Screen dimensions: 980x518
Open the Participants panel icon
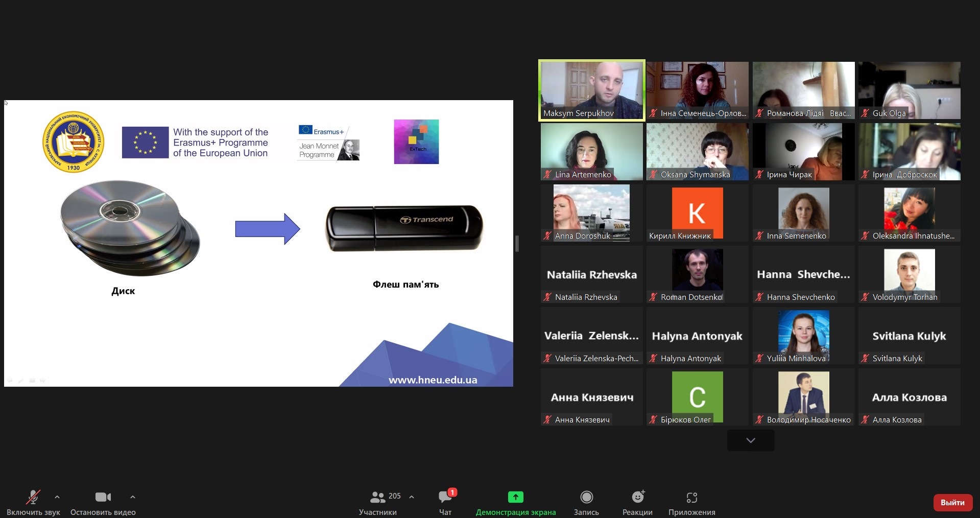(x=378, y=497)
